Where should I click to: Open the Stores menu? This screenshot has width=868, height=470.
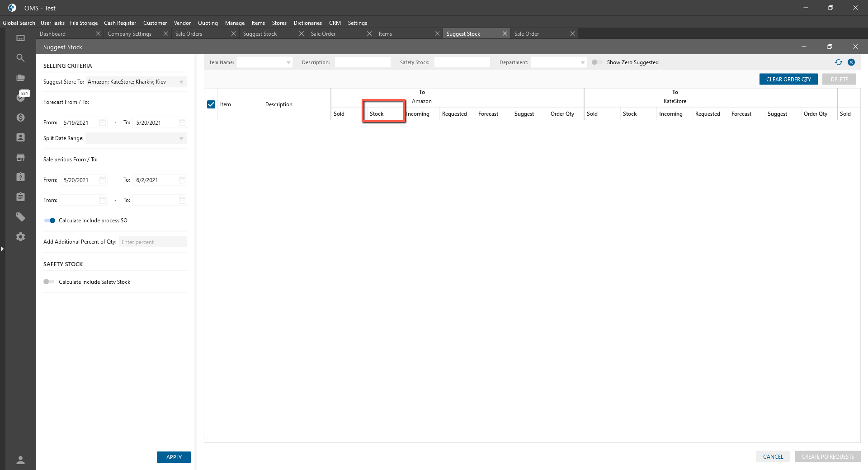pos(279,23)
